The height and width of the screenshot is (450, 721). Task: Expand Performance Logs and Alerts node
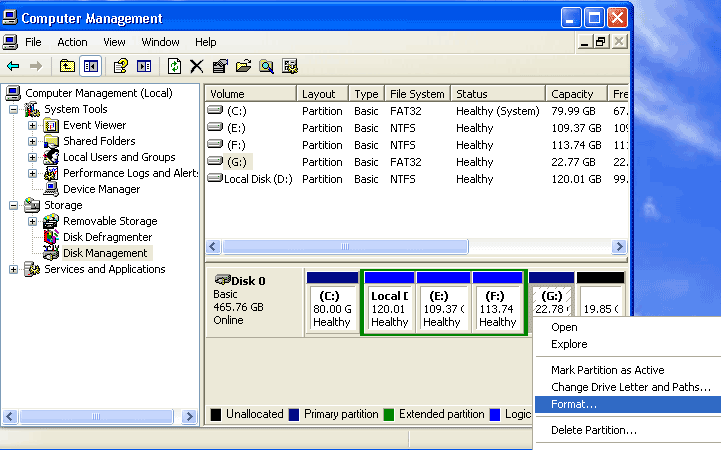[32, 174]
